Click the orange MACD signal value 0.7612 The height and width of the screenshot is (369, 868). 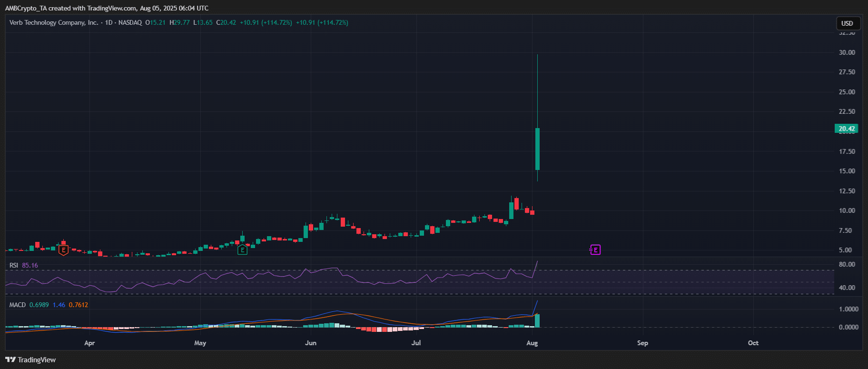click(79, 305)
